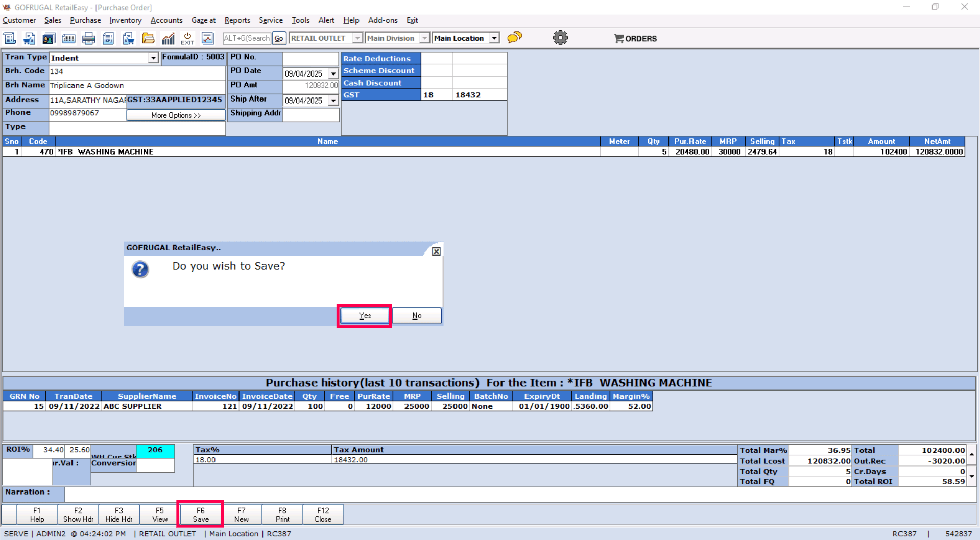Open the settings gear icon
The width and height of the screenshot is (980, 540).
pos(560,38)
